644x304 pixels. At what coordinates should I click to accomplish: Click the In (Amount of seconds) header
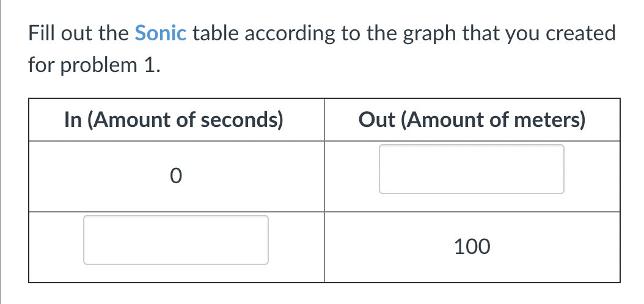(174, 120)
